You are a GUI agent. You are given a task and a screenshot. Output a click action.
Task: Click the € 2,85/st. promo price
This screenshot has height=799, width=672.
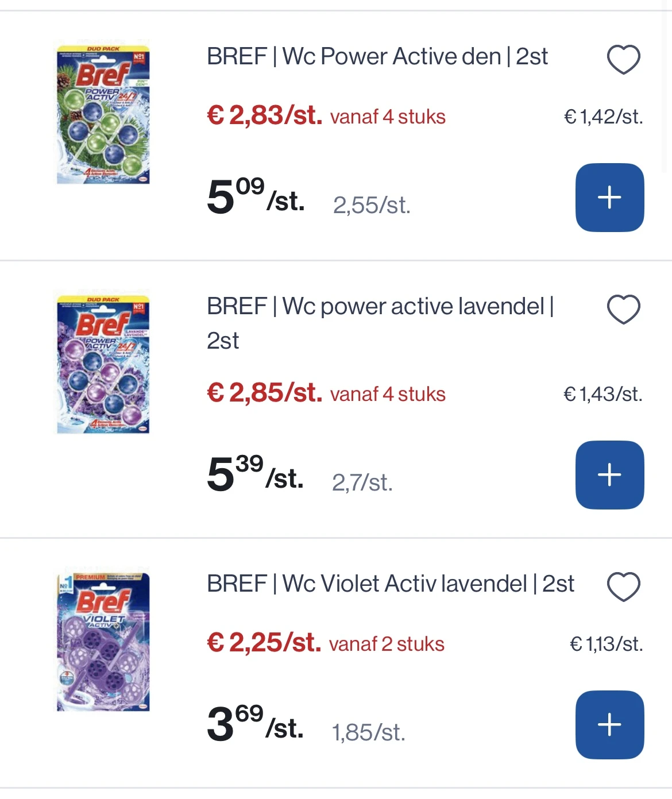pos(264,393)
